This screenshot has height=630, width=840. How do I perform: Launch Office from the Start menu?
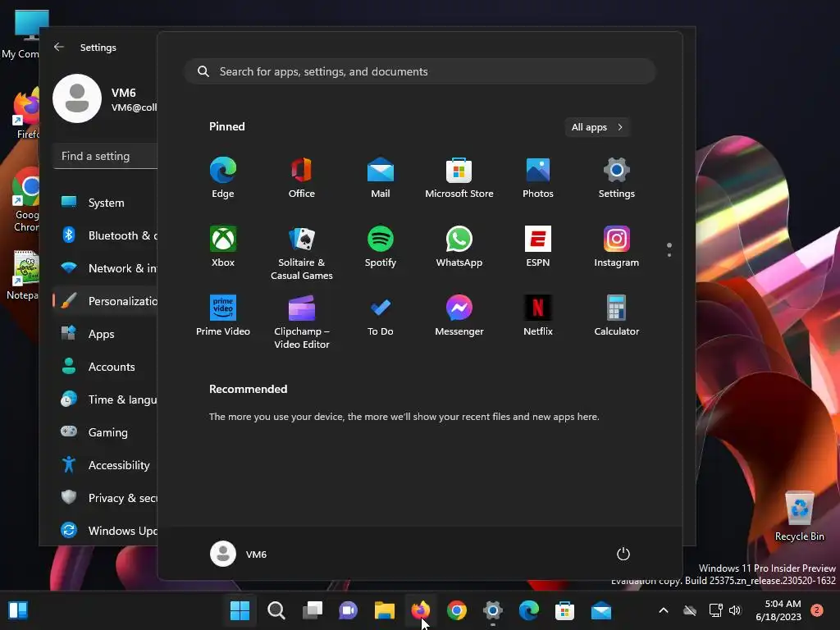[x=302, y=177]
